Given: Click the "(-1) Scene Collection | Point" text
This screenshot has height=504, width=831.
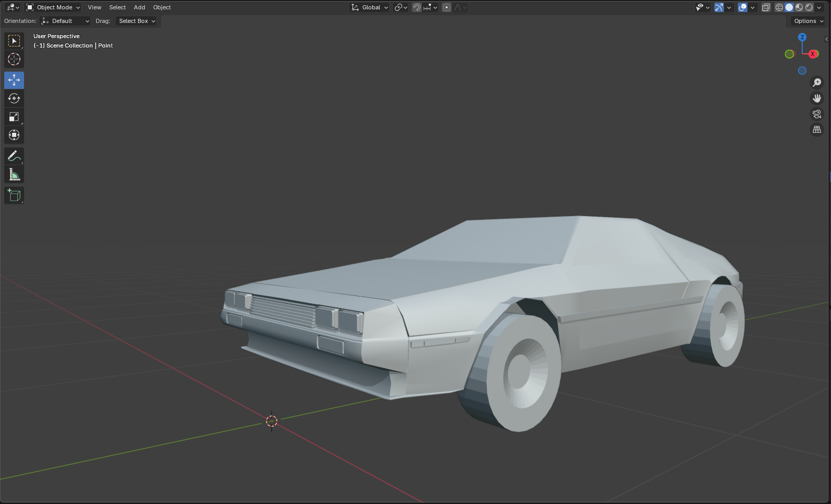Looking at the screenshot, I should coord(73,45).
